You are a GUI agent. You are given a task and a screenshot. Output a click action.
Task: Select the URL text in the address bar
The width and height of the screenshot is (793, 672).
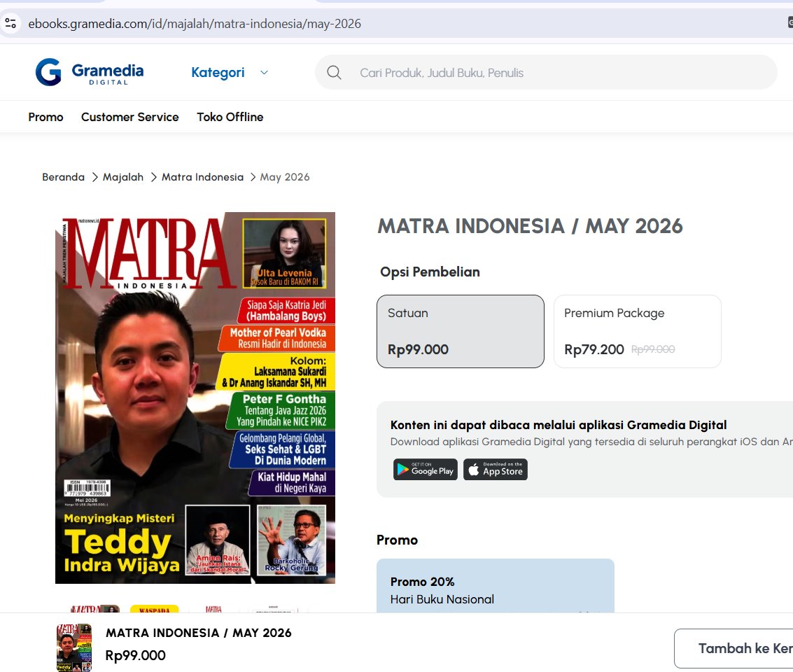pos(195,24)
